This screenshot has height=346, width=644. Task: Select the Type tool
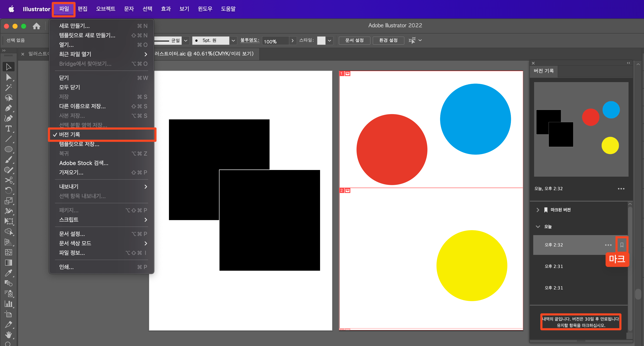[9, 129]
